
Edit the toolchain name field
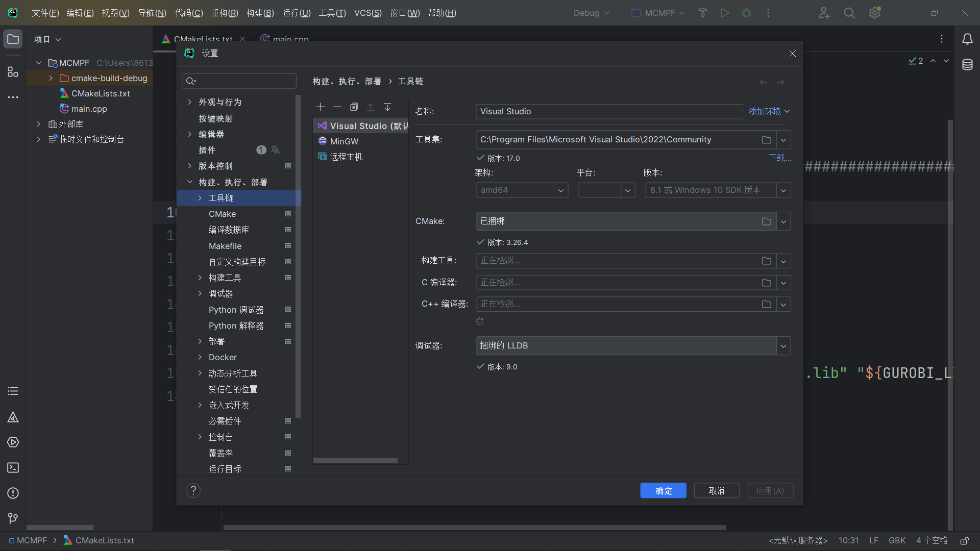(609, 112)
